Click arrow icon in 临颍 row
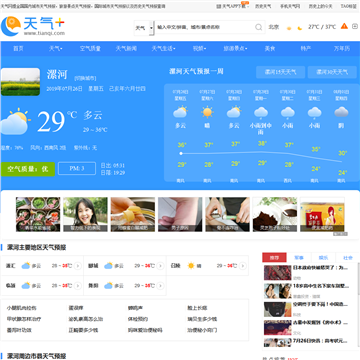The width and height of the screenshot is (360, 360). (x=78, y=286)
